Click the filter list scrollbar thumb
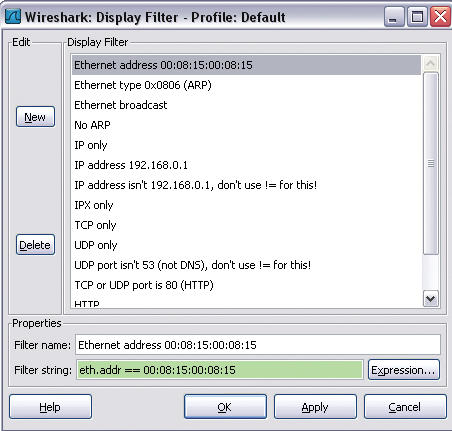452x431 pixels. [431, 163]
